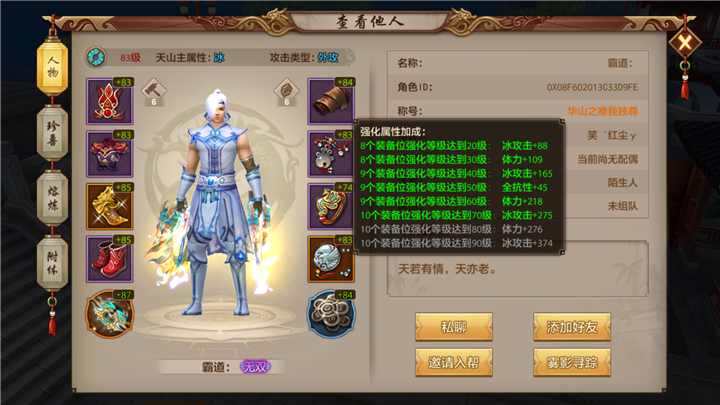This screenshot has width=720, height=405.
Task: Click the 添加好友 add friend button
Action: point(572,327)
